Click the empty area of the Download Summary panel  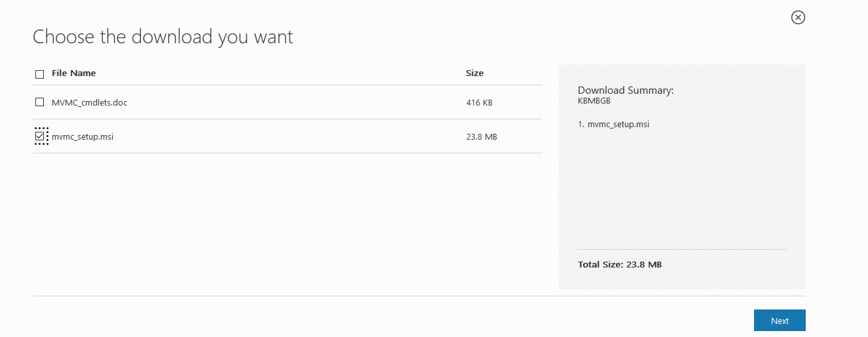tap(681, 190)
